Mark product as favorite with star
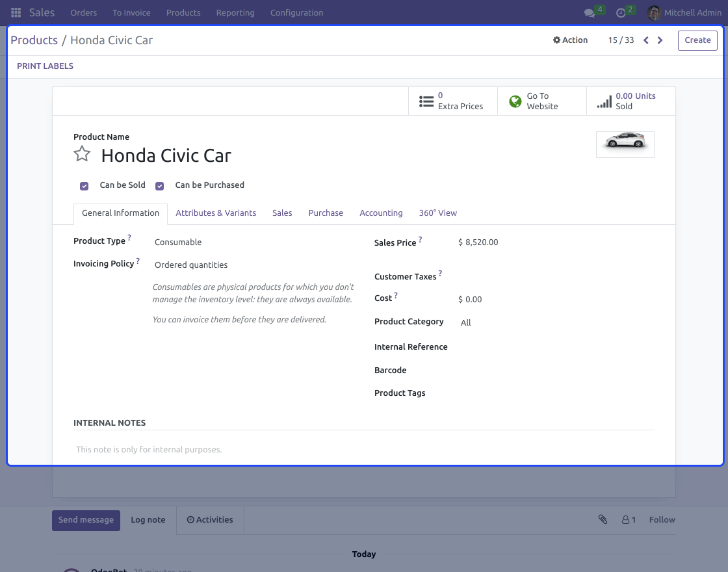The image size is (728, 572). pyautogui.click(x=82, y=153)
